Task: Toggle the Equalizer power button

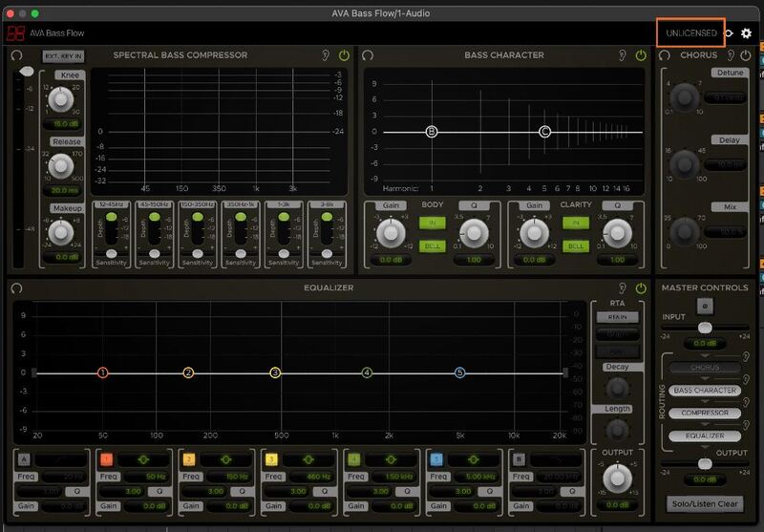Action: point(639,287)
